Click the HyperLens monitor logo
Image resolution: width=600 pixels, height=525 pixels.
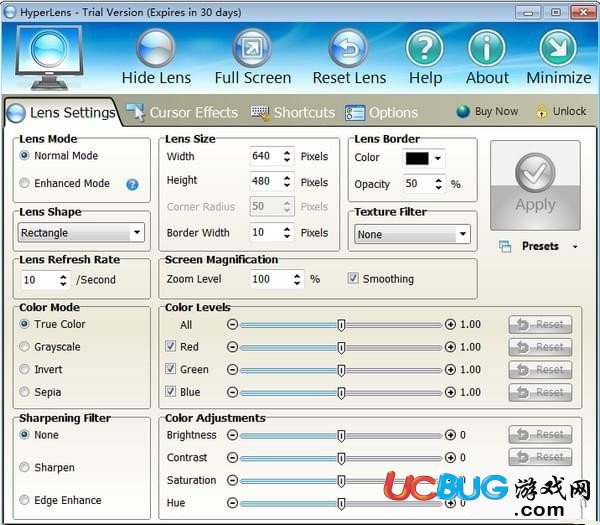click(x=49, y=57)
